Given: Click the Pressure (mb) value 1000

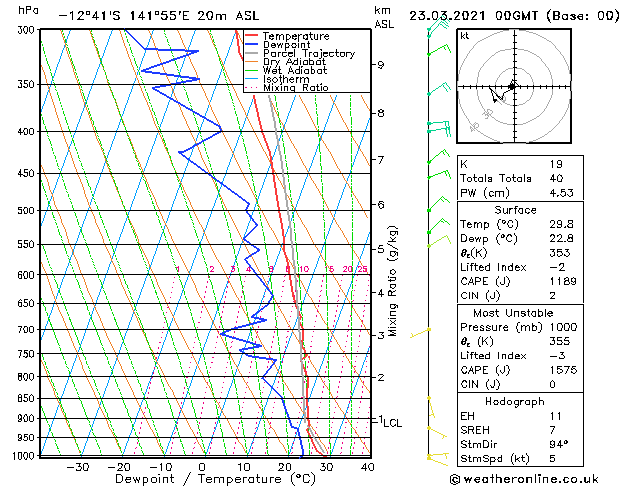Looking at the screenshot, I should click(563, 327).
